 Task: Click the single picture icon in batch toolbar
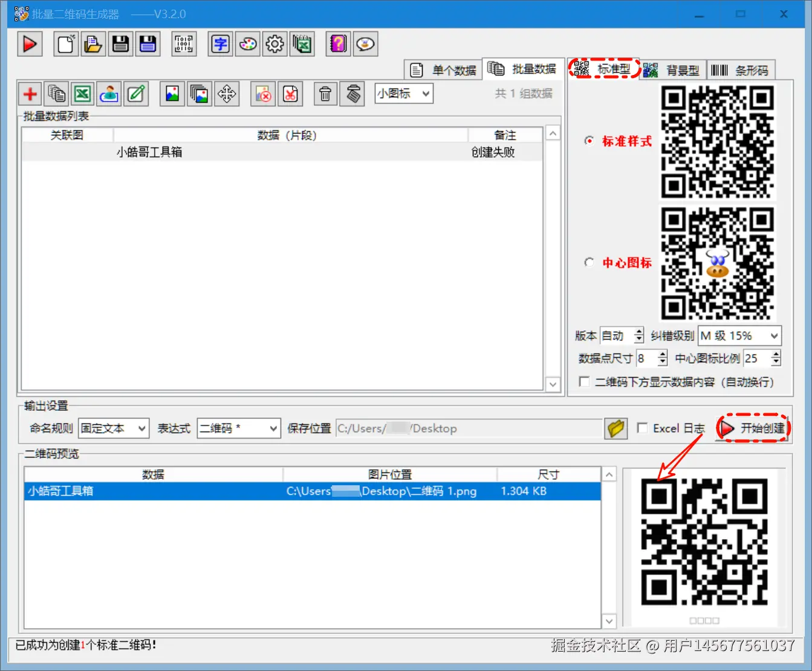[x=172, y=94]
